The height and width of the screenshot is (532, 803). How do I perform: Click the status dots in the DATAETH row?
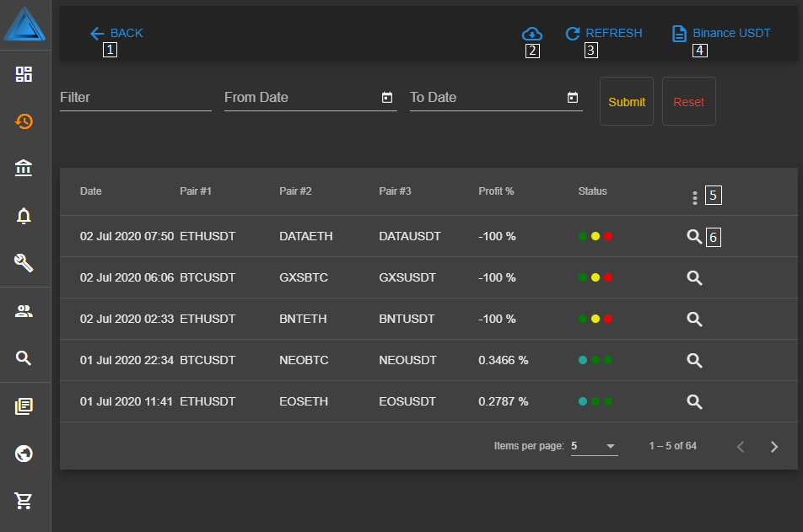click(596, 236)
